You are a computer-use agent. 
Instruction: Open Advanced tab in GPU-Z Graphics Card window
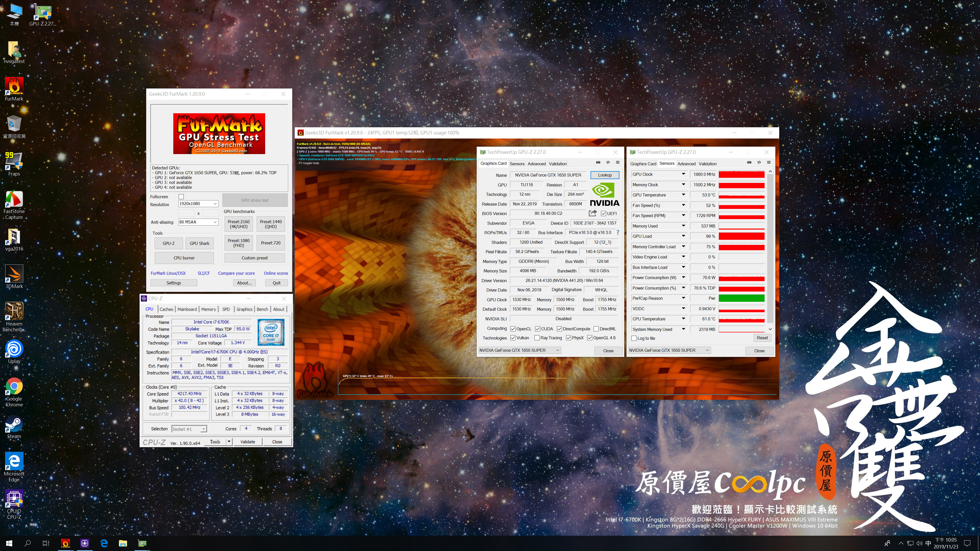[536, 164]
